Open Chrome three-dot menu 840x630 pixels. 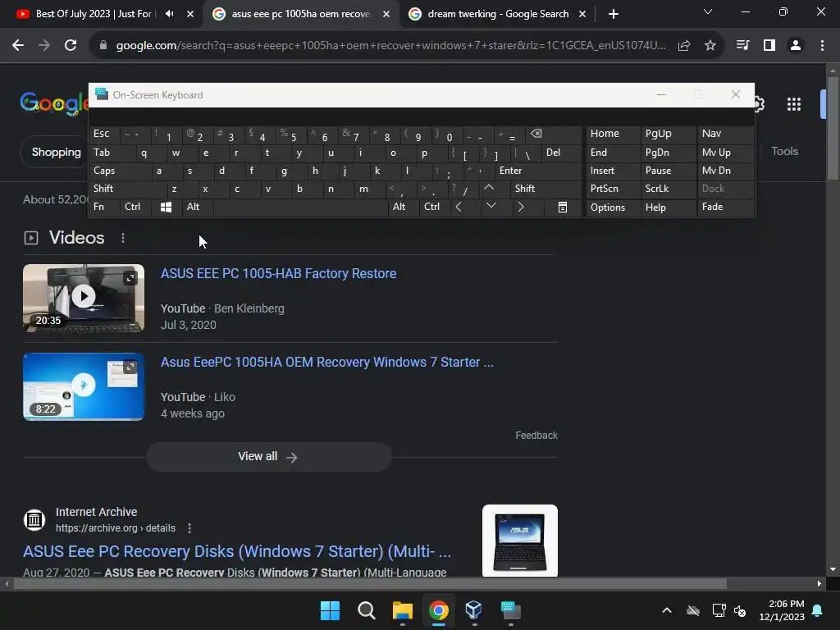[x=822, y=46]
